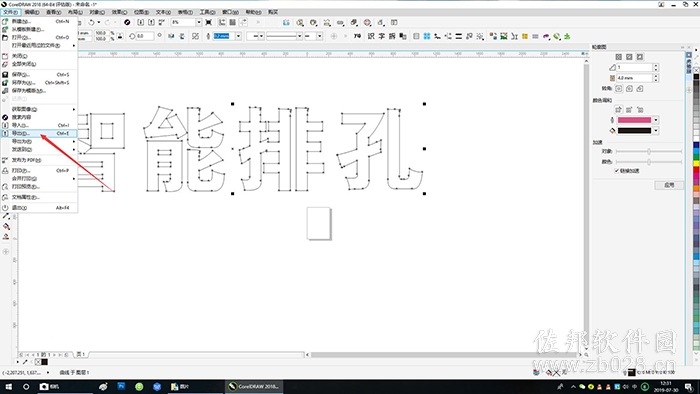Select Publish to PDF (发布为 PDF)
The height and width of the screenshot is (394, 700).
(39, 160)
